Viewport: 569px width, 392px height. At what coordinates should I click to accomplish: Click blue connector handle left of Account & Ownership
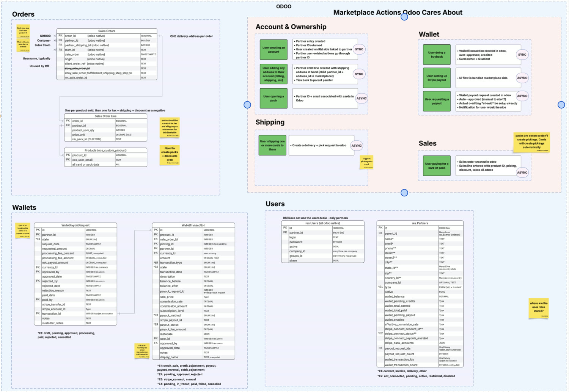point(247,105)
